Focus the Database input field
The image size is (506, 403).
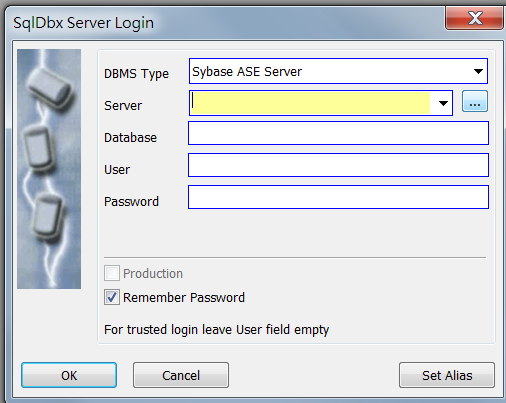[x=338, y=133]
